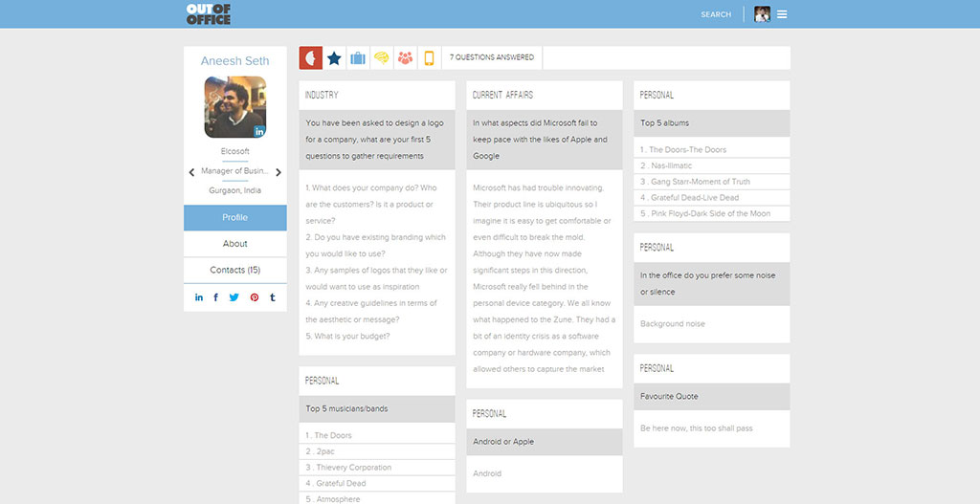The width and height of the screenshot is (980, 504).
Task: Click the logo design question in Industry card
Action: tap(377, 140)
